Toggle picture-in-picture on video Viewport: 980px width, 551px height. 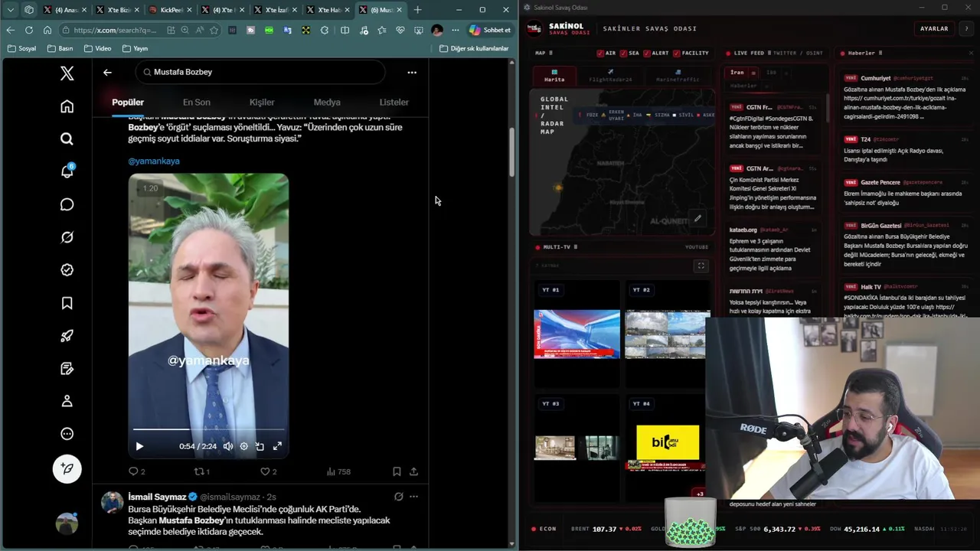click(260, 446)
